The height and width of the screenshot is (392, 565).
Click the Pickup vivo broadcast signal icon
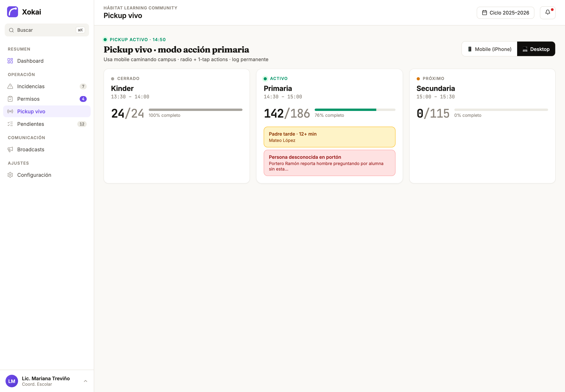(x=10, y=111)
